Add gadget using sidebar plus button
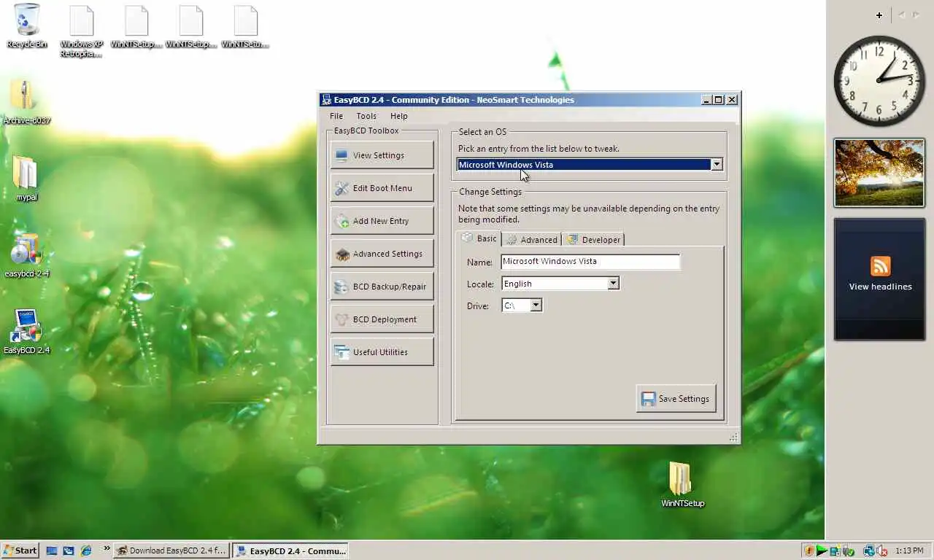This screenshot has width=934, height=560. coord(879,15)
